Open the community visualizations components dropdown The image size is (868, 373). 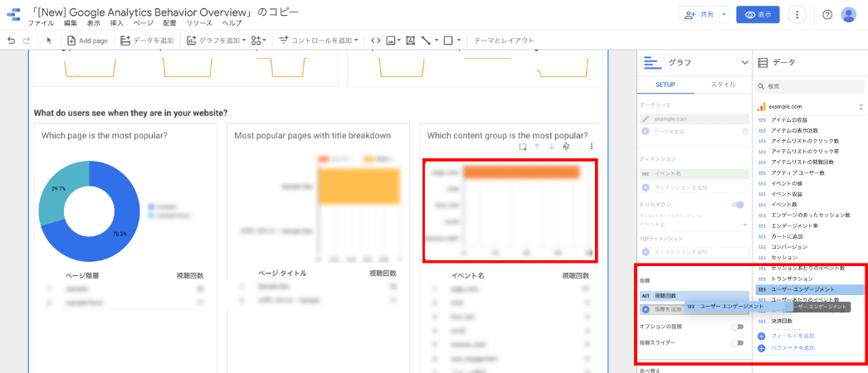259,41
